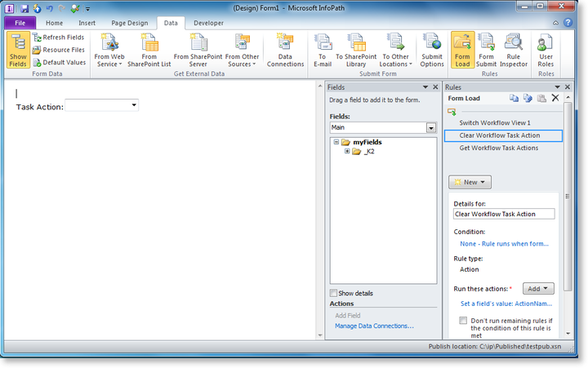
Task: Switch to the Developer tab
Action: (208, 23)
